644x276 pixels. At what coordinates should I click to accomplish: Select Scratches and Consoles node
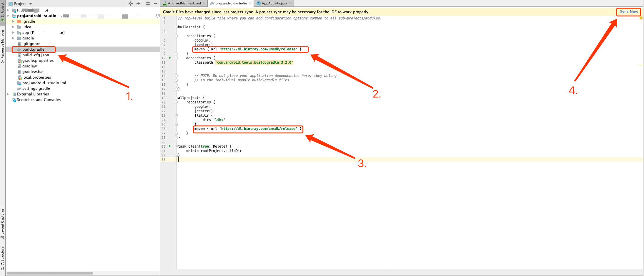pos(39,100)
